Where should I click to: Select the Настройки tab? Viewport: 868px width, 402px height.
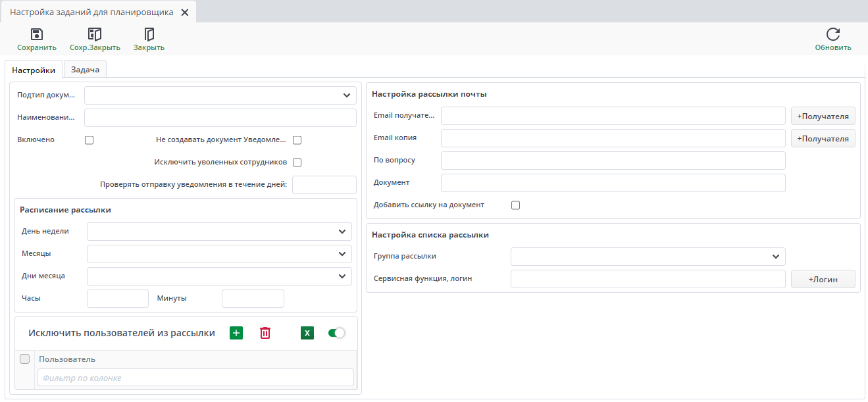click(x=34, y=70)
